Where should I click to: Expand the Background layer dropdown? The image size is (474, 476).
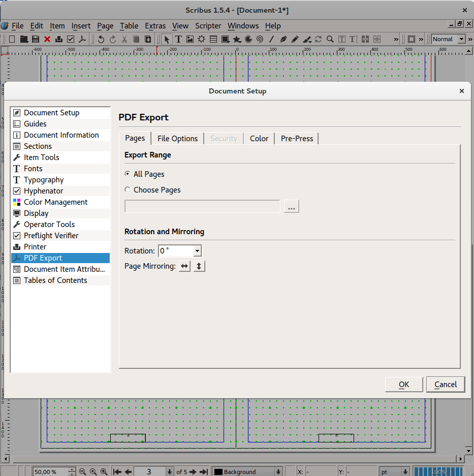point(247,471)
